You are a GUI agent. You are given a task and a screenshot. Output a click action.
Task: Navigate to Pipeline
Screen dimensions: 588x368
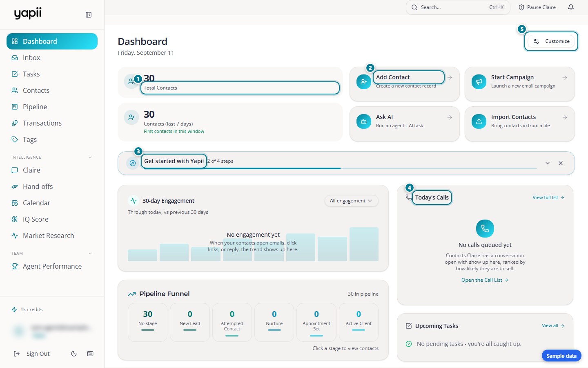52,107
